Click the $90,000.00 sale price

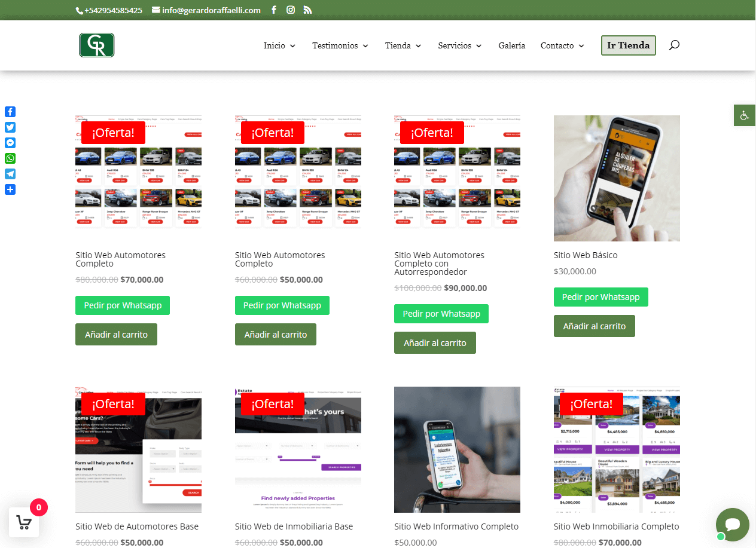[x=465, y=288]
